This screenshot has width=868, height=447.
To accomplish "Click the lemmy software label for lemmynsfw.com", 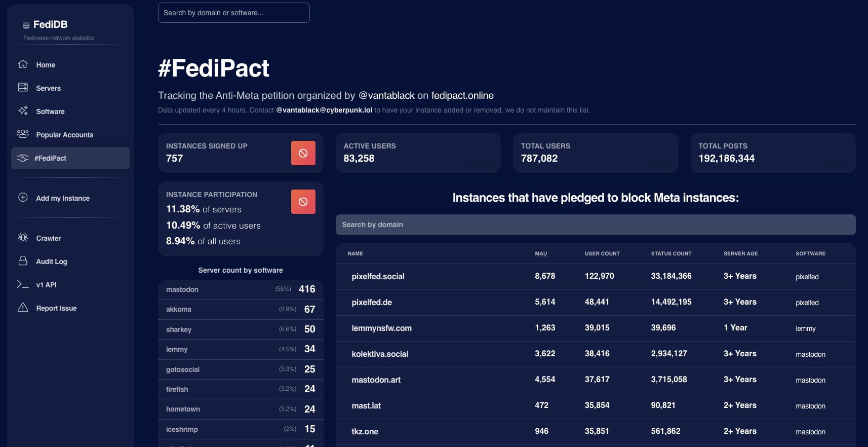I will click(x=806, y=328).
